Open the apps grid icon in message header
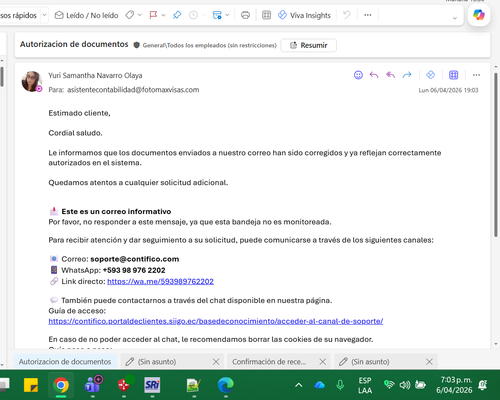Screen dimensions: 500x400 click(454, 75)
